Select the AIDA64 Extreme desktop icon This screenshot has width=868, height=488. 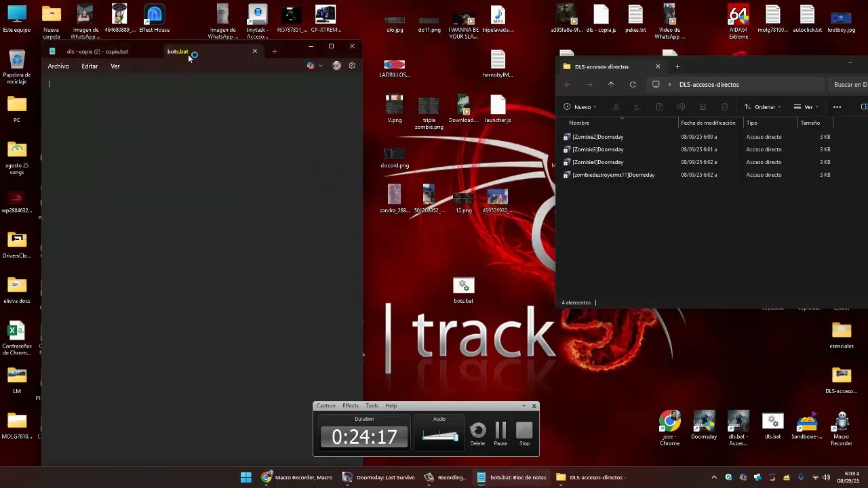738,22
